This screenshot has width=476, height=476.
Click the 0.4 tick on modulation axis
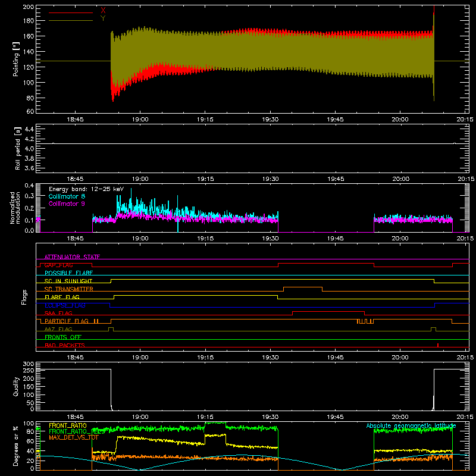coord(29,186)
